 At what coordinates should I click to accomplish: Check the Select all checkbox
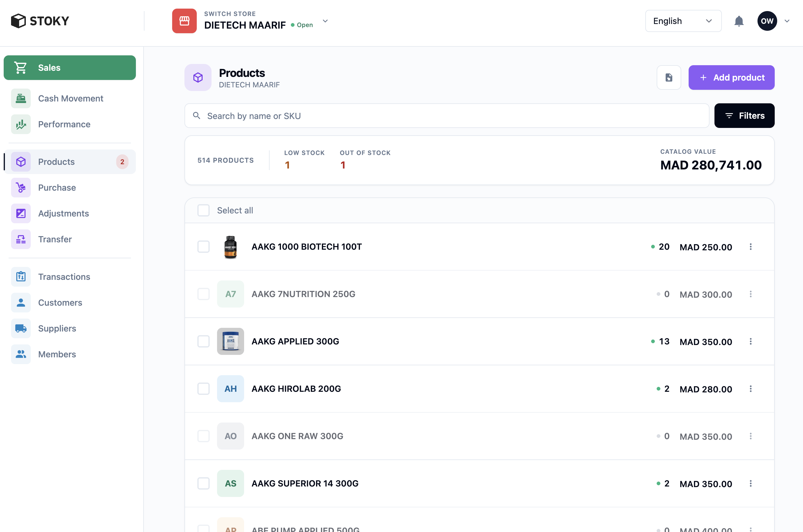click(204, 210)
